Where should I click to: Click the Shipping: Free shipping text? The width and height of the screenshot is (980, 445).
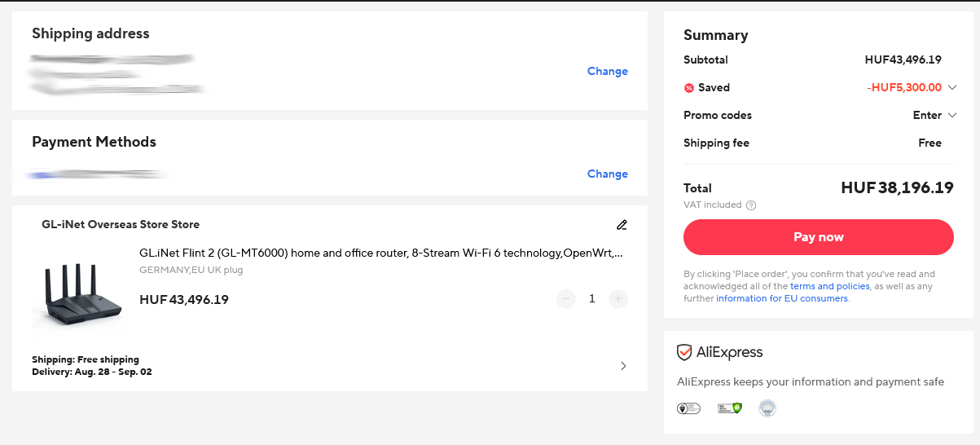tap(86, 359)
